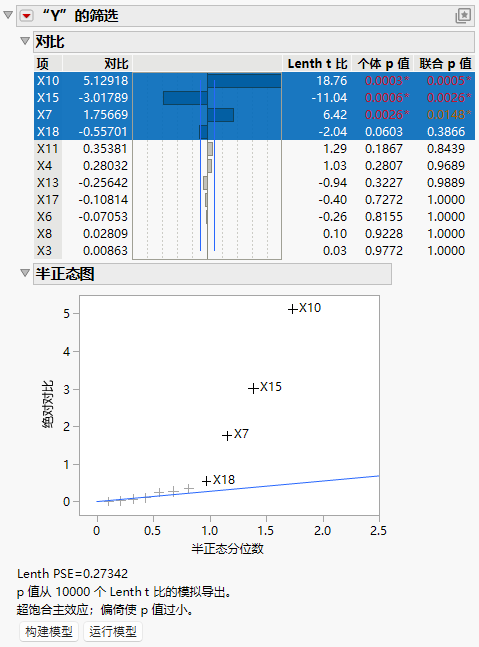Open the red triangle menu for Y screening
This screenshot has width=479, height=647.
[x=26, y=16]
